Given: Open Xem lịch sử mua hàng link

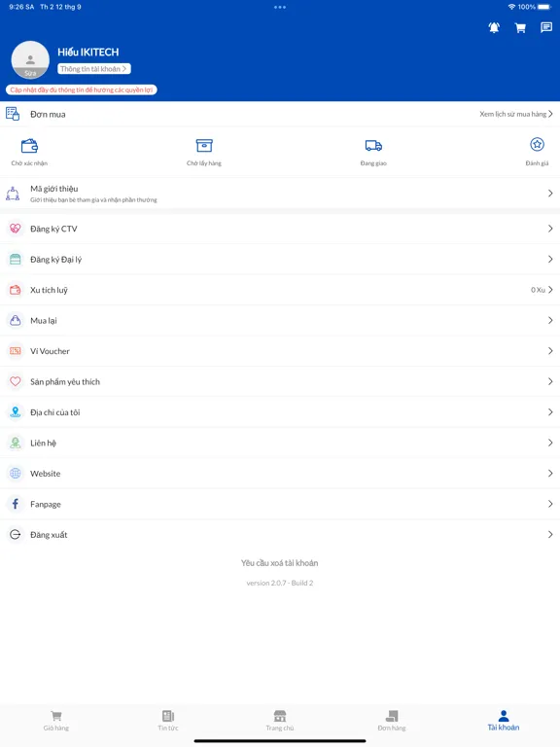Looking at the screenshot, I should pyautogui.click(x=516, y=114).
